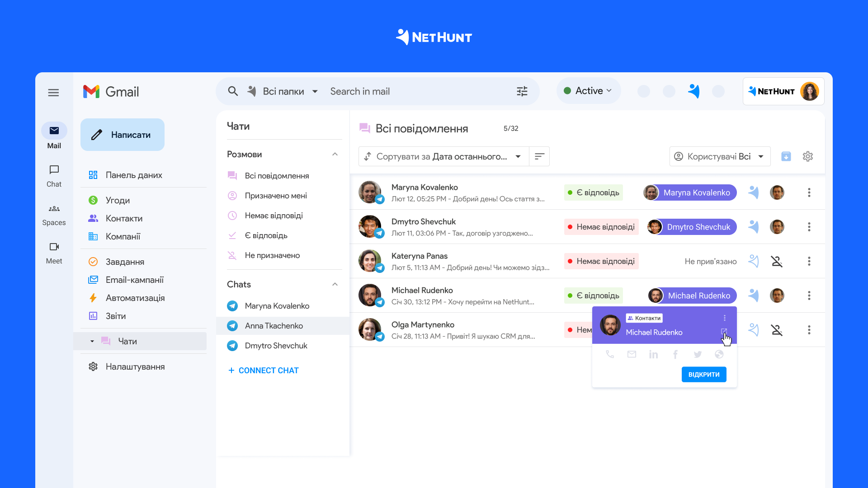Click NetHunt link icon in Kateryna Panas row
868x488 pixels.
coord(753,261)
